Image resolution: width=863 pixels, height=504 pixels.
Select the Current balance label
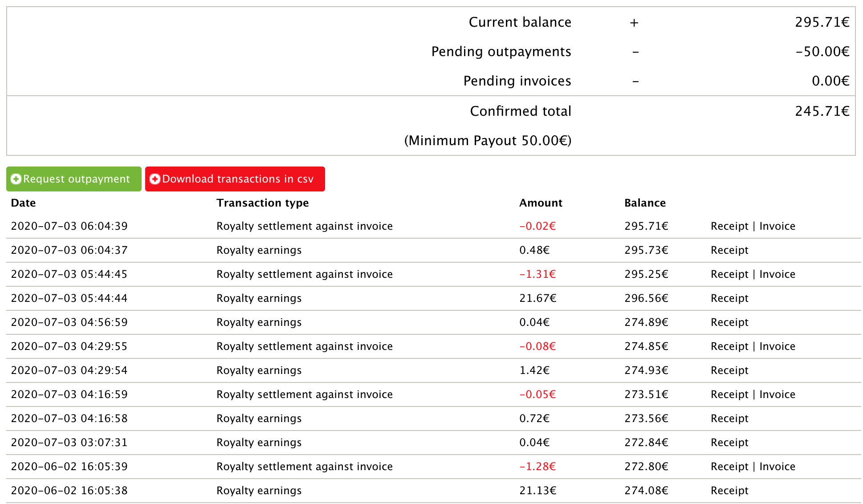tap(520, 22)
